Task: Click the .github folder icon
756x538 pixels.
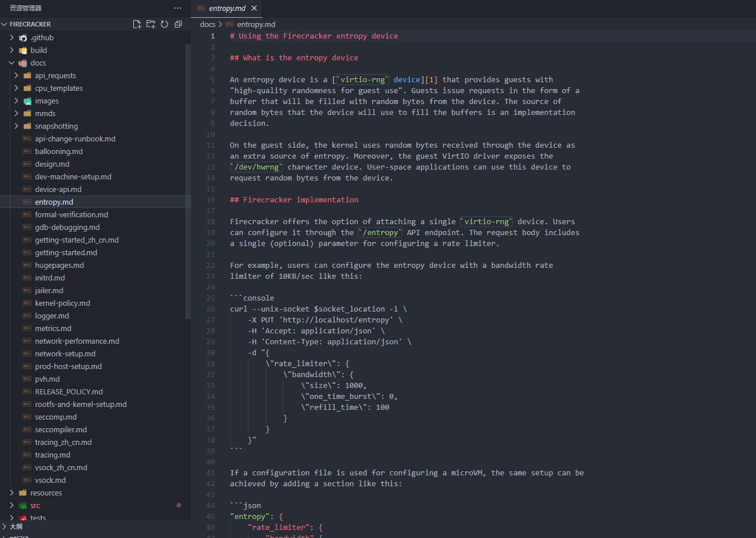Action: (23, 38)
